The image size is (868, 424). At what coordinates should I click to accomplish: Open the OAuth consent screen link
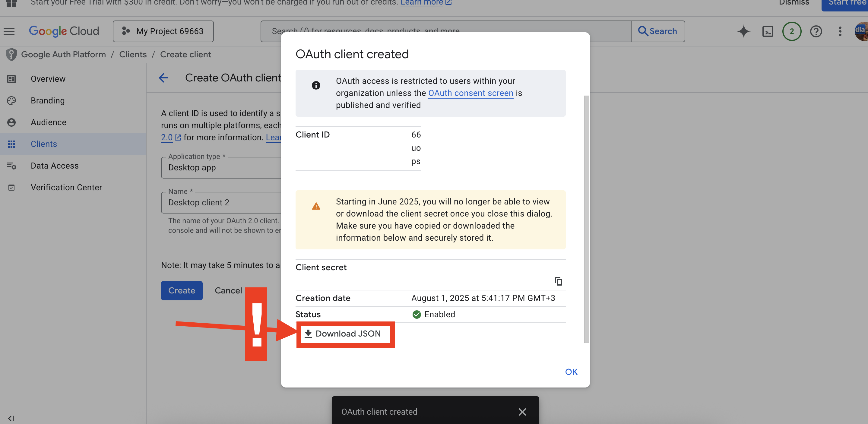point(470,93)
